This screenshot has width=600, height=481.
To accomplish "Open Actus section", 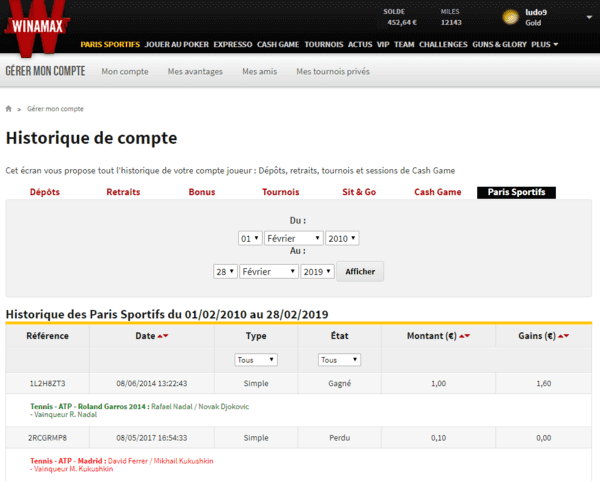I will pos(360,44).
